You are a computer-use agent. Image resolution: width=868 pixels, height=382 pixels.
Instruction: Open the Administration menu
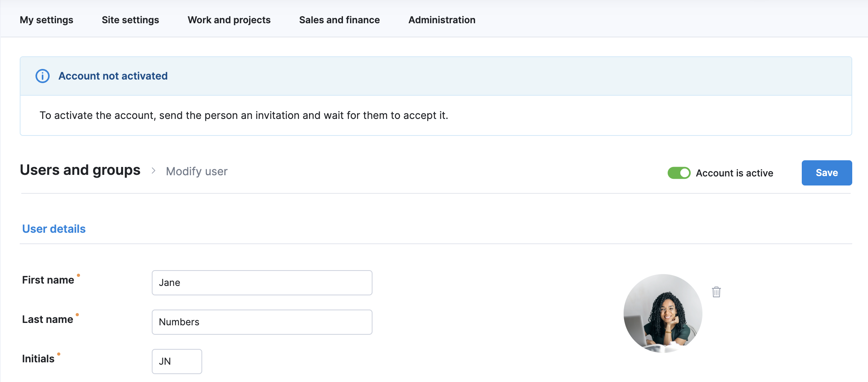(x=441, y=20)
